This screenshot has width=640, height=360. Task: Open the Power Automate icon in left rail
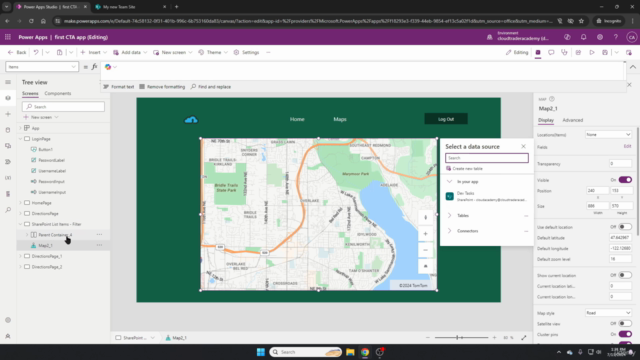click(8, 162)
